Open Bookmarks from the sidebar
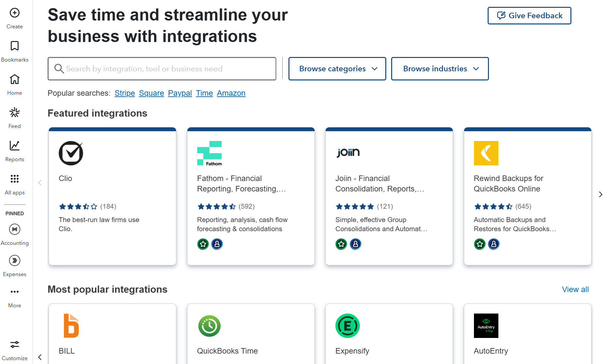 (x=14, y=51)
